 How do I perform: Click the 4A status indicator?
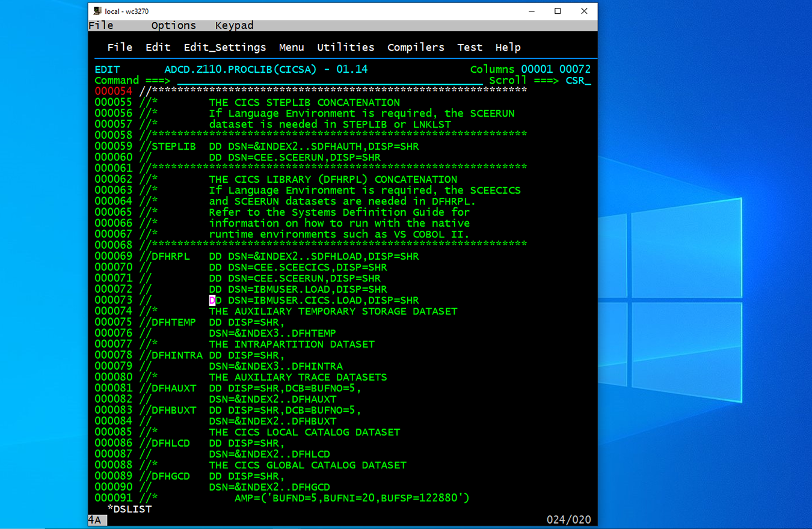pyautogui.click(x=94, y=520)
